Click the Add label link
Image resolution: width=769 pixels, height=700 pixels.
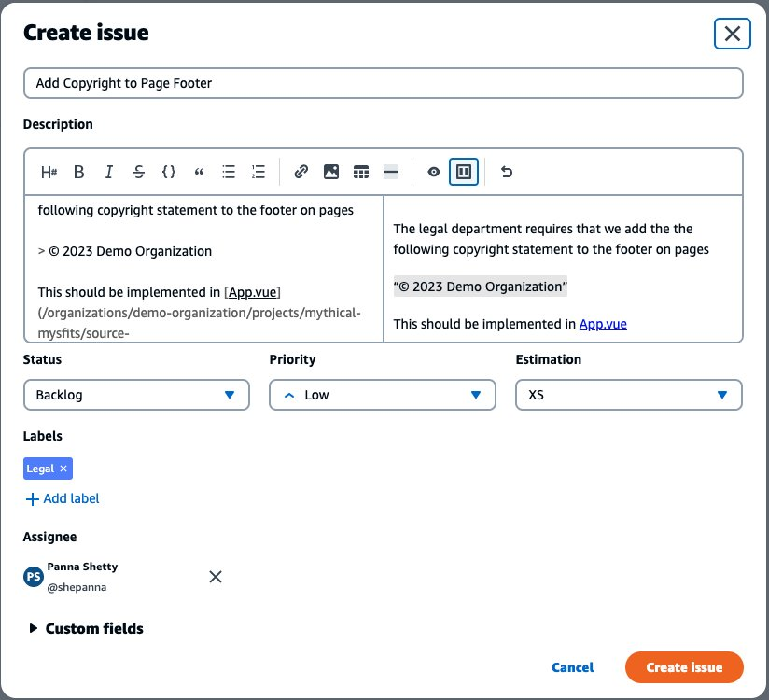point(62,498)
